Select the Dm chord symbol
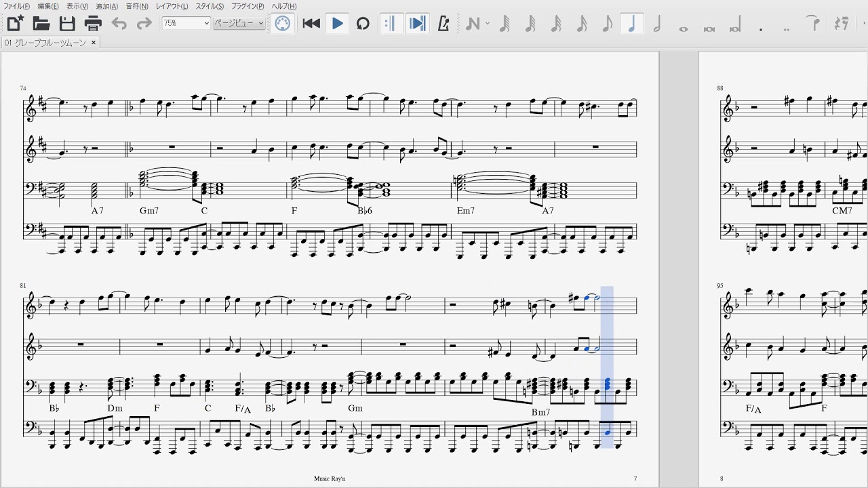The width and height of the screenshot is (868, 488). [115, 408]
